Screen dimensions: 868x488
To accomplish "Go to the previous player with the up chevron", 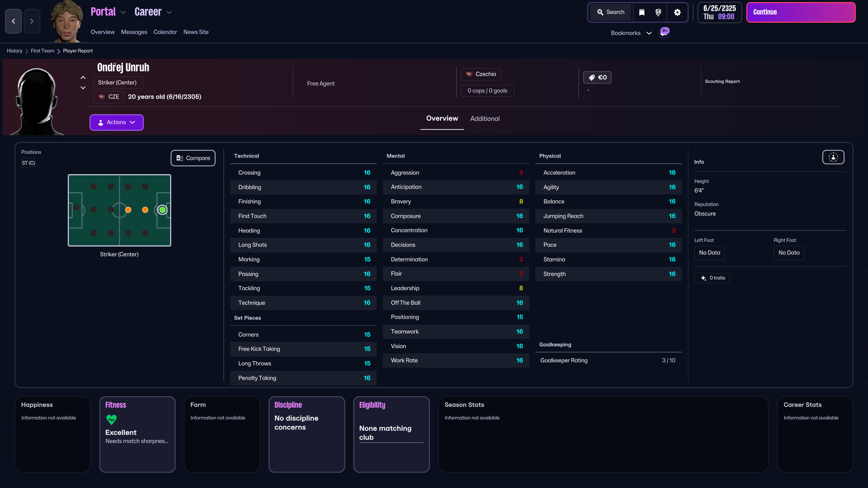I will (x=83, y=78).
